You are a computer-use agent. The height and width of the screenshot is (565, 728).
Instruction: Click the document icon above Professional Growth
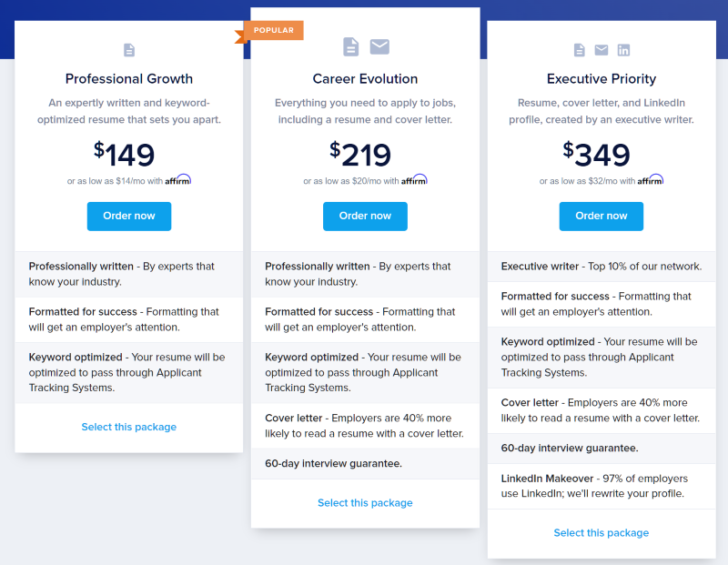click(129, 50)
